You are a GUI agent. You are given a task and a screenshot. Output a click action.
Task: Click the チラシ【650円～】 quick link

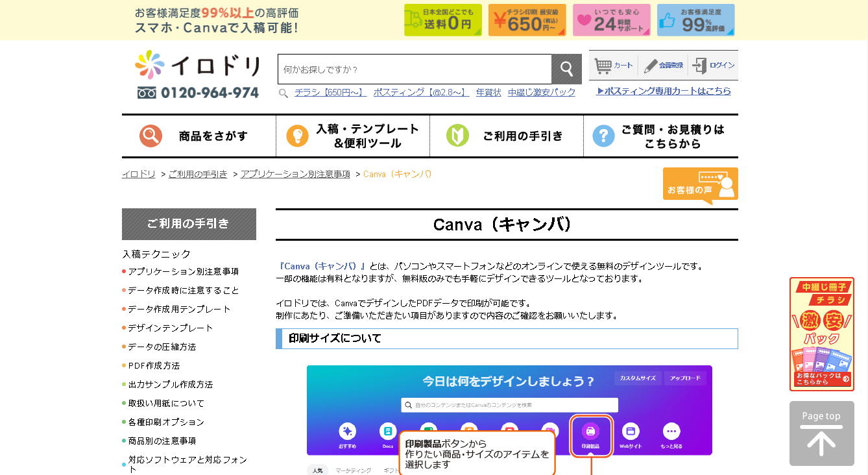tap(331, 93)
